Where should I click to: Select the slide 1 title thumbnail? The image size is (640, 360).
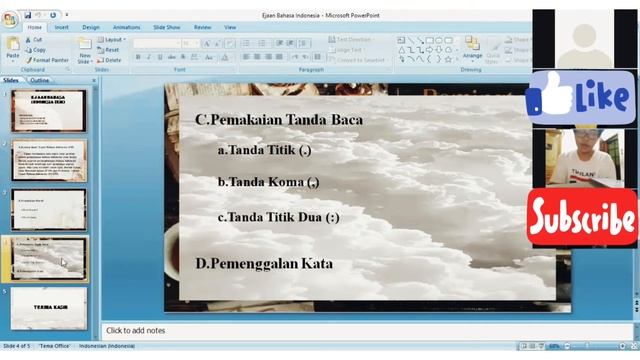coord(49,111)
